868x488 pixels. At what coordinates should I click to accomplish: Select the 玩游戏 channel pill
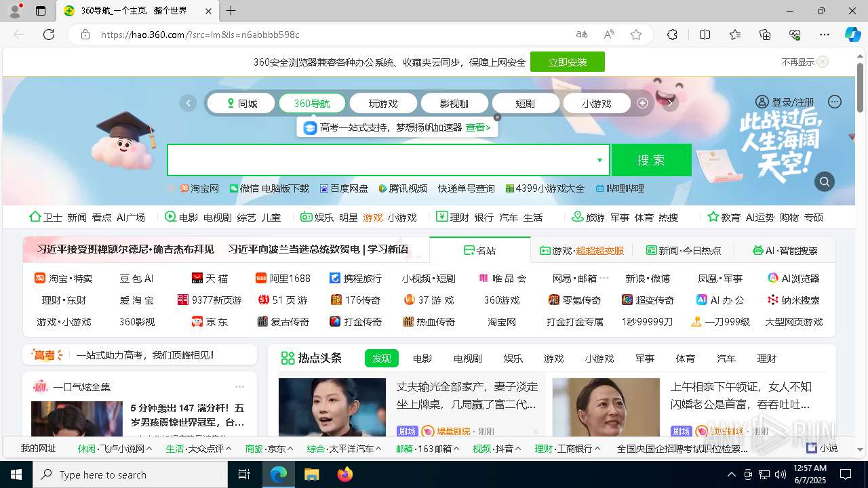(383, 103)
